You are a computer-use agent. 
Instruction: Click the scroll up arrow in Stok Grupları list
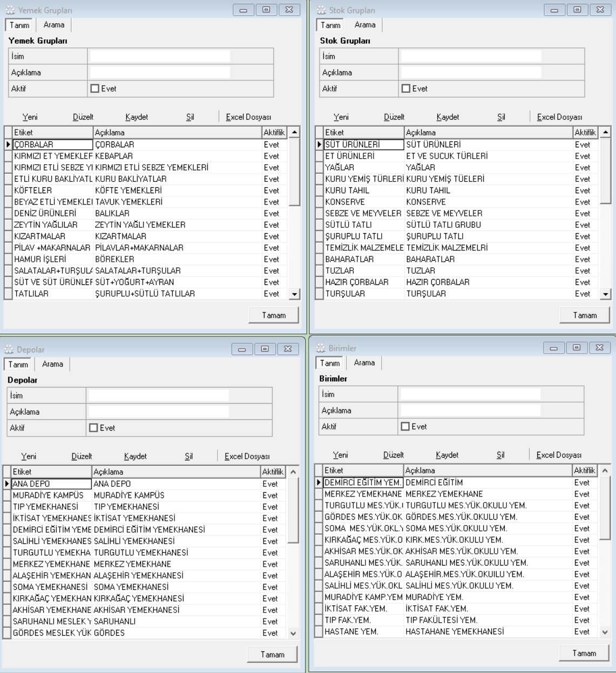click(x=605, y=132)
